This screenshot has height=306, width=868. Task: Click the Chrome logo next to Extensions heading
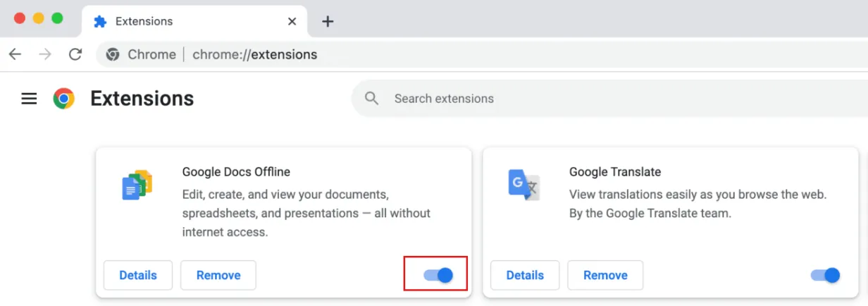click(x=64, y=99)
